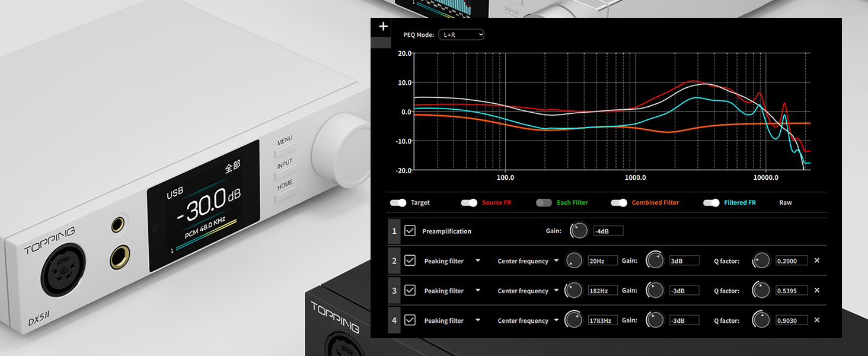Click filter 4 gain knob
The width and height of the screenshot is (868, 356).
(655, 320)
